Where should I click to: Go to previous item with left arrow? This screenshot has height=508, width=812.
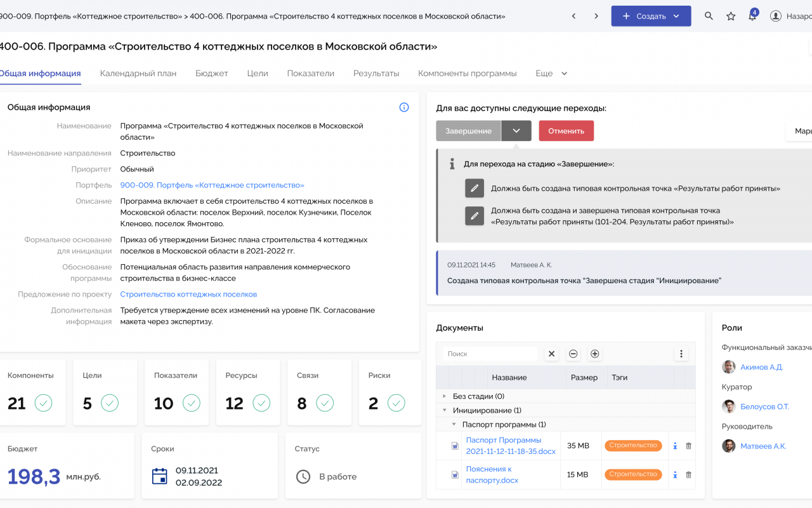573,16
